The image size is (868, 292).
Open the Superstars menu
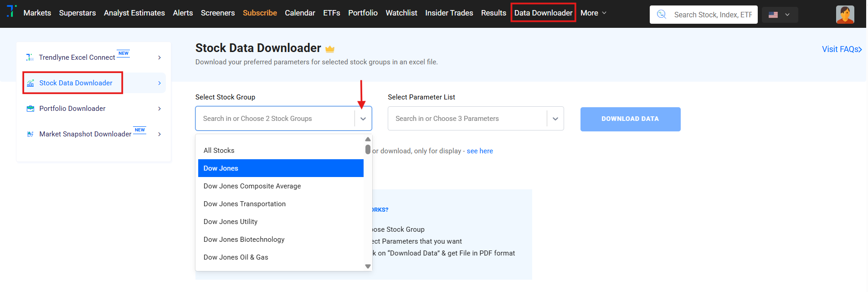77,13
